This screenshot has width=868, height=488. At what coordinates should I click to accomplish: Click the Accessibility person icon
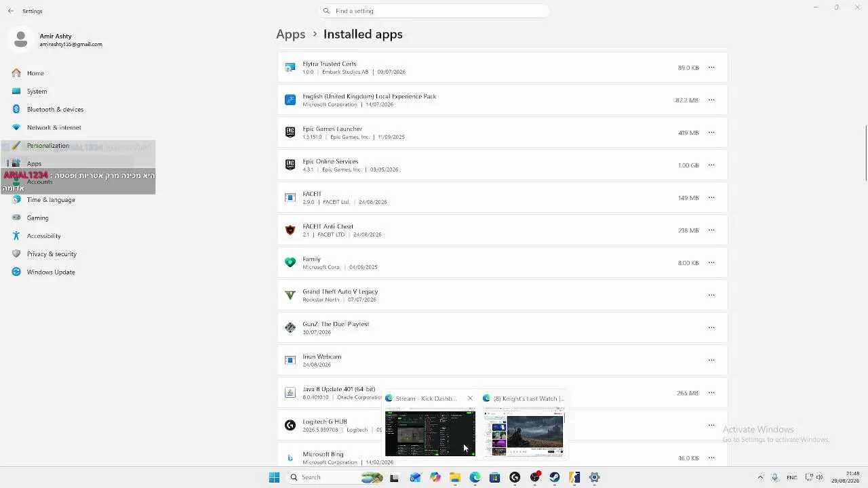pos(16,236)
